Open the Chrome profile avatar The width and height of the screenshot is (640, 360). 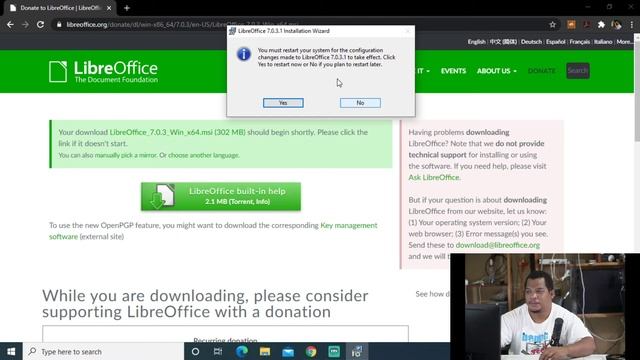tap(616, 24)
